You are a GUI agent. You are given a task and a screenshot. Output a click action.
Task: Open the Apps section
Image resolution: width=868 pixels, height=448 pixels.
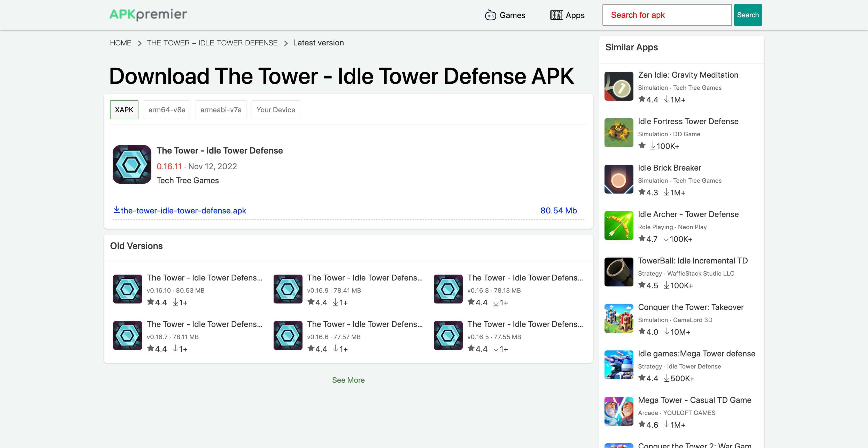(x=568, y=15)
